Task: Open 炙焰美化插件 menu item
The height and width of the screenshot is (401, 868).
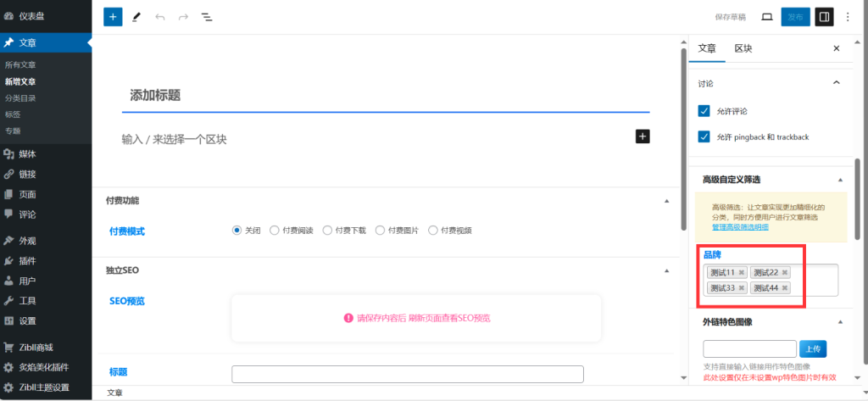Action: tap(46, 367)
